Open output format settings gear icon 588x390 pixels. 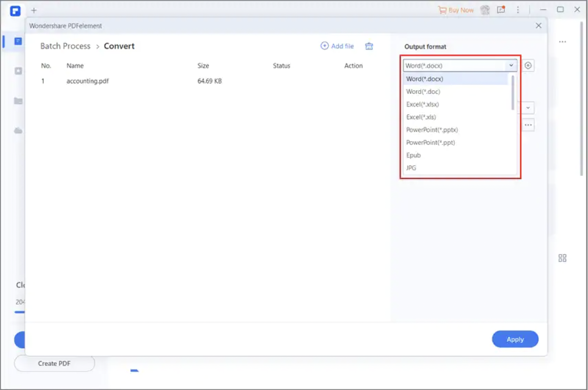pos(528,66)
